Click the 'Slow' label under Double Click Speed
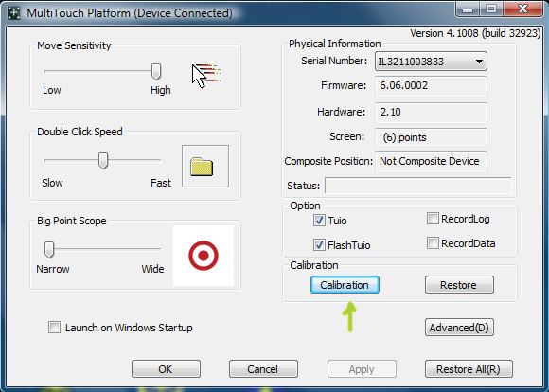549x392 pixels. [52, 183]
